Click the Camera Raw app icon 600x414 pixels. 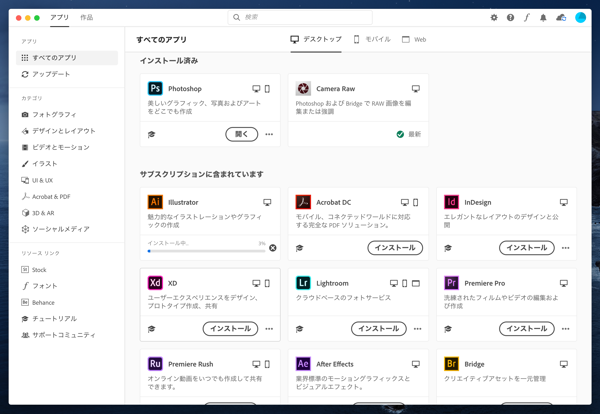click(303, 88)
